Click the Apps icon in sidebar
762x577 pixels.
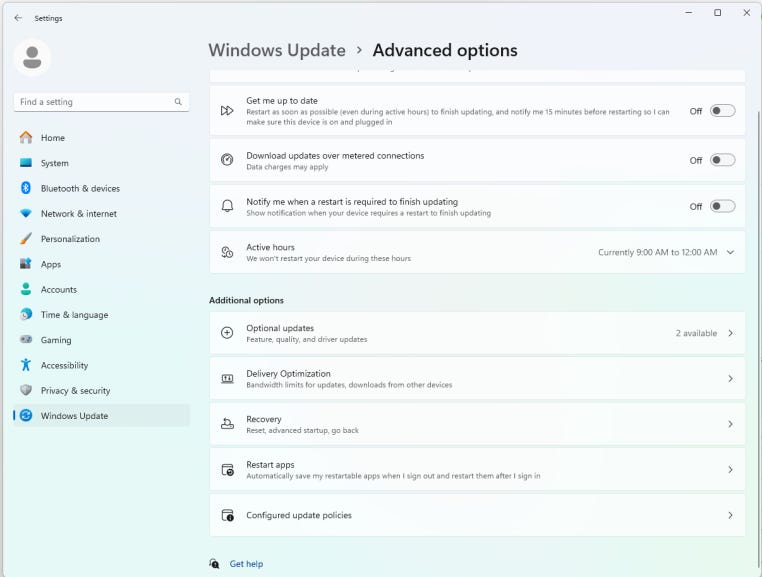pos(26,264)
